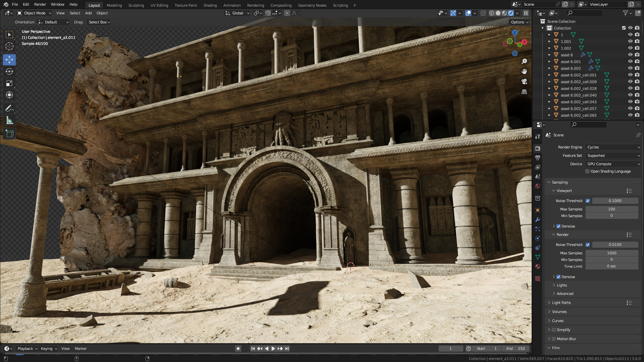Screen dimensions: 644x362
Task: Jump to the last frame in timeline
Action: (287, 348)
